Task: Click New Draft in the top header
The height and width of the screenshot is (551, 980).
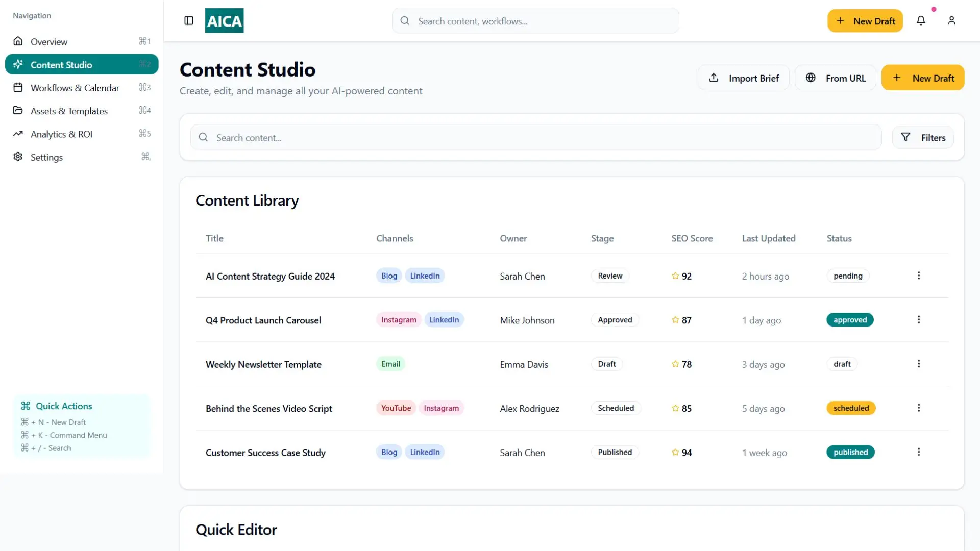Action: 865,21
